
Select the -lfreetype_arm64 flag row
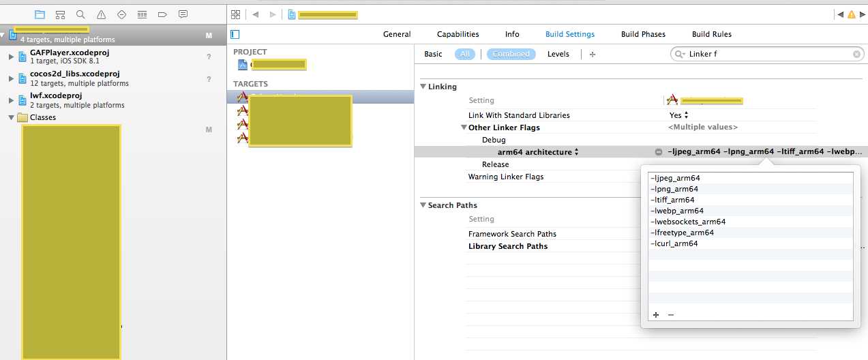(751, 232)
